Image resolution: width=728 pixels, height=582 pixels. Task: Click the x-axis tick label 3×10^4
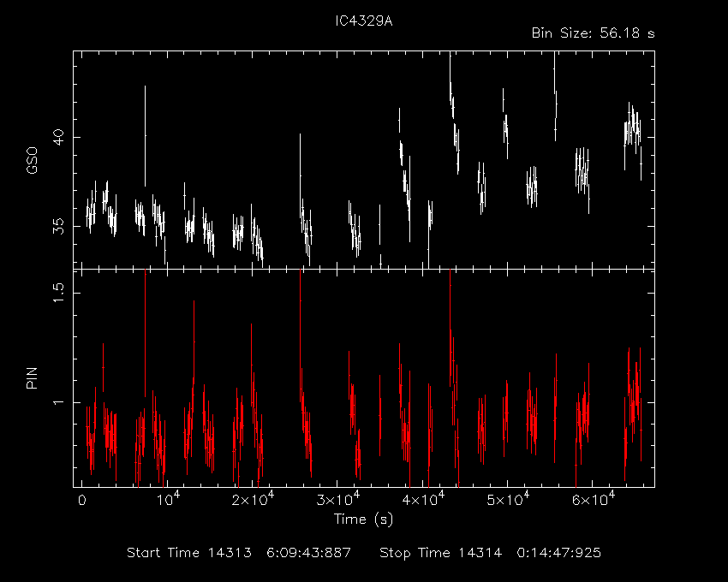338,499
